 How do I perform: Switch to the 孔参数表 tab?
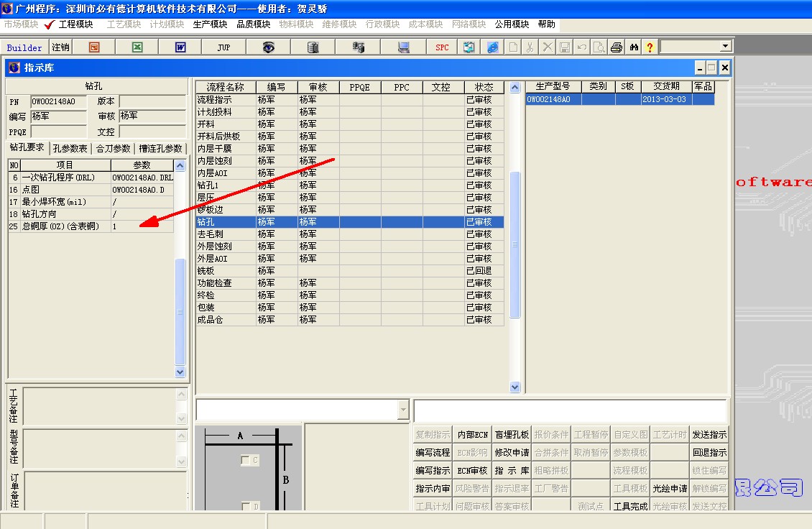[70, 148]
